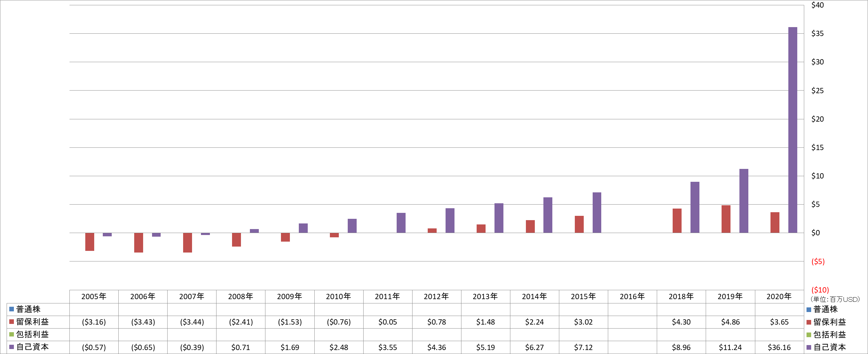Click the ($2.41) 留保利益 cell
868x354 pixels.
pyautogui.click(x=241, y=322)
